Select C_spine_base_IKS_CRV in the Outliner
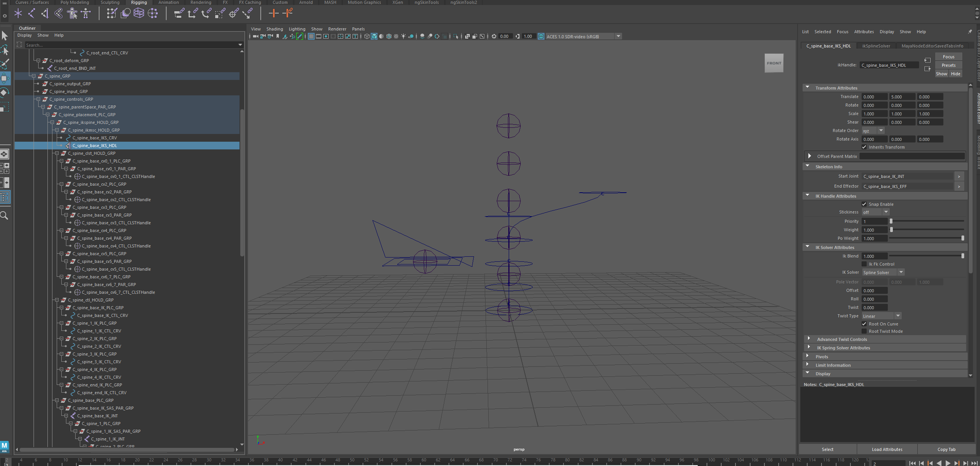This screenshot has width=980, height=466. tap(94, 137)
